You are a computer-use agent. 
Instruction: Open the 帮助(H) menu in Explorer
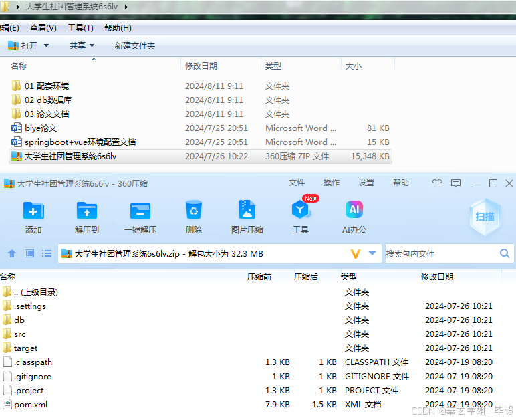pyautogui.click(x=118, y=28)
